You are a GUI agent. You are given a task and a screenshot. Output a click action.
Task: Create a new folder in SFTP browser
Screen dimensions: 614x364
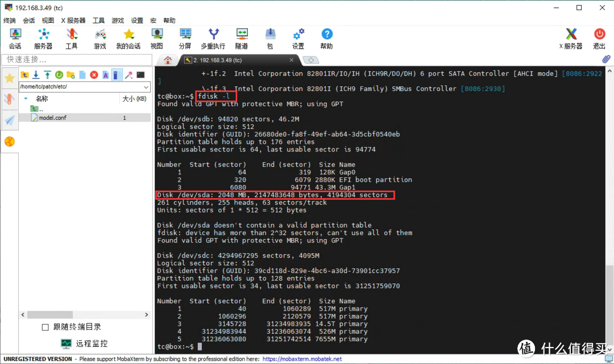[x=71, y=75]
